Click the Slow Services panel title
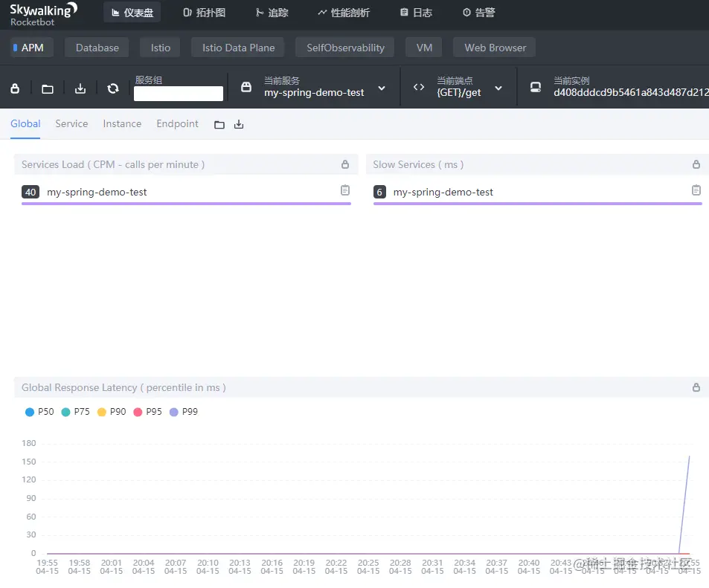Image resolution: width=709 pixels, height=588 pixels. point(418,164)
